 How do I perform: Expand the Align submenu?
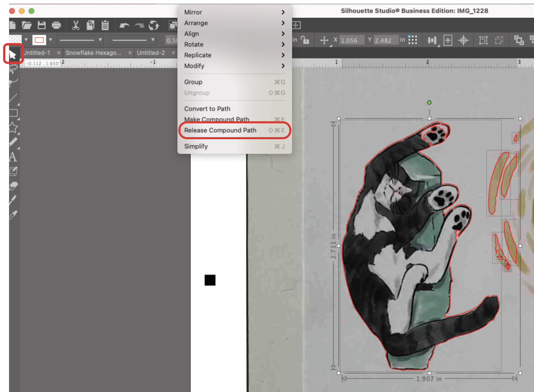[234, 34]
